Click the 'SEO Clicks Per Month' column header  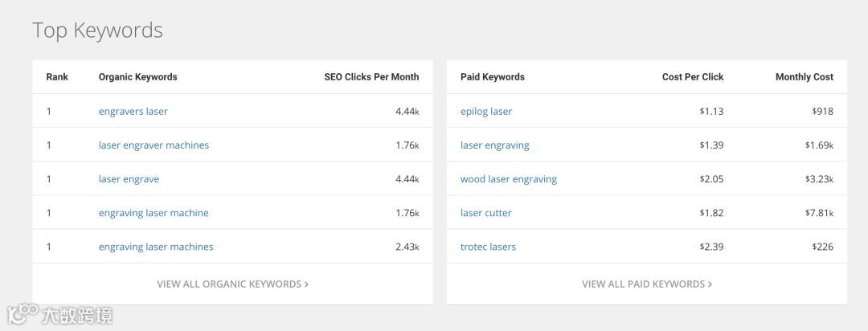371,77
